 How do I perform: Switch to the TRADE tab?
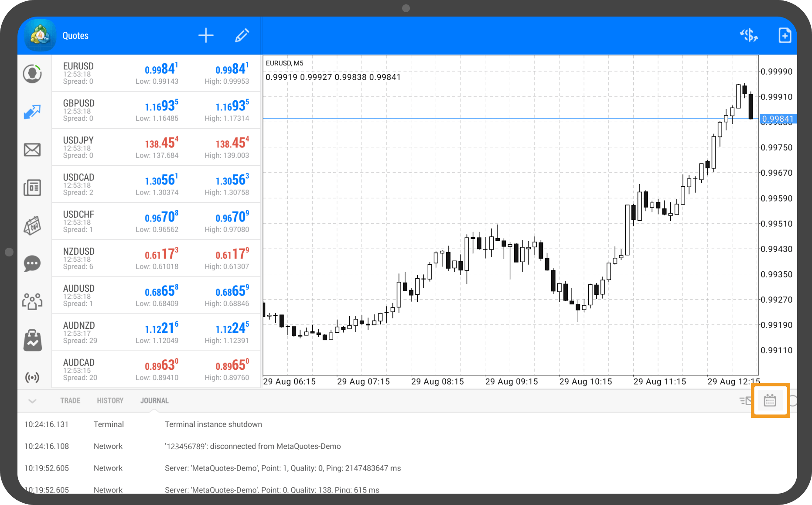(70, 401)
